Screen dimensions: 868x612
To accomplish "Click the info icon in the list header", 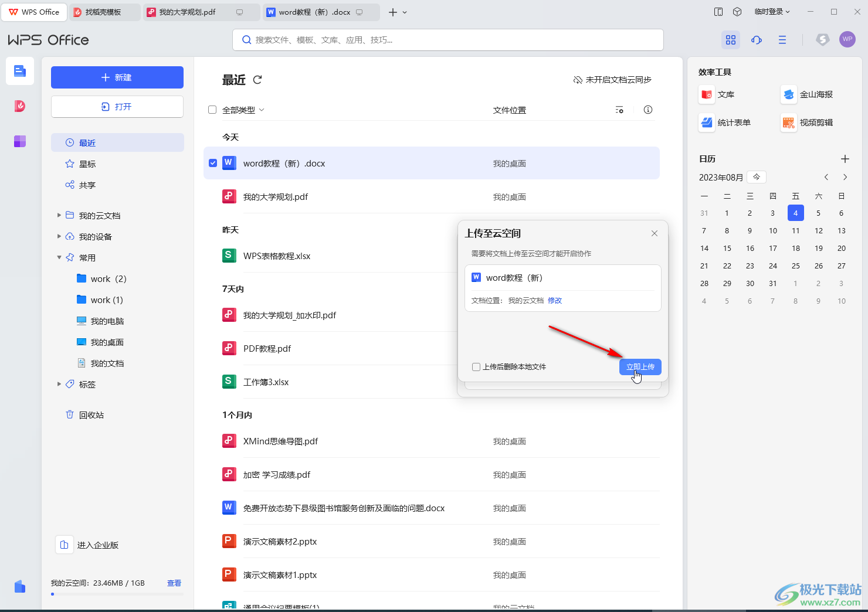I will point(648,110).
